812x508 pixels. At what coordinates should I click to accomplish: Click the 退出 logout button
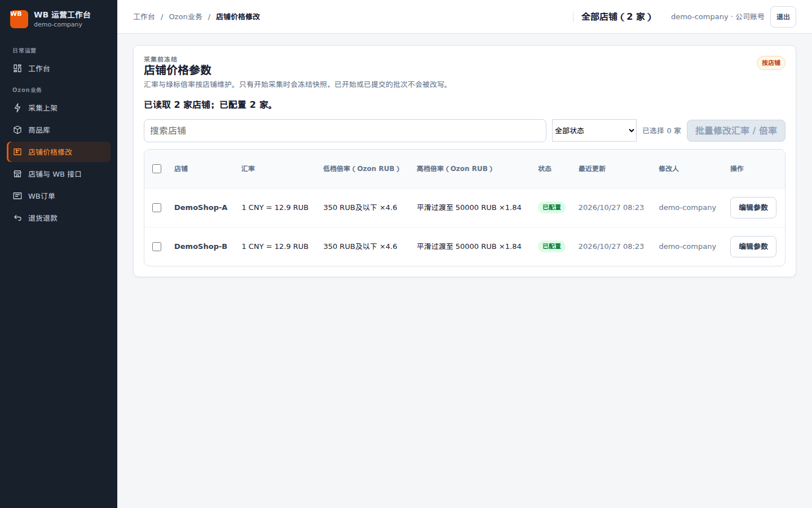(x=783, y=17)
